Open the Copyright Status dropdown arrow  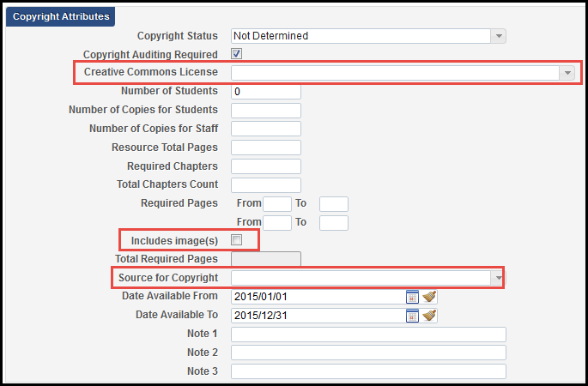coord(499,36)
